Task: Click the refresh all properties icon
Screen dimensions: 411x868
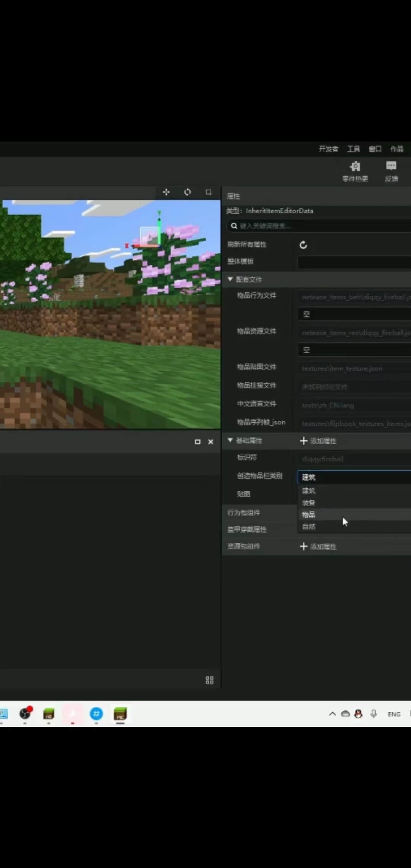Action: pos(303,245)
